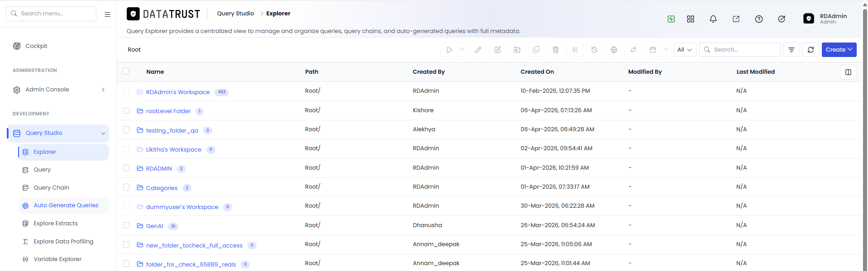Click the circular check refresh icon in header
This screenshot has height=271, width=868.
coord(782,19)
